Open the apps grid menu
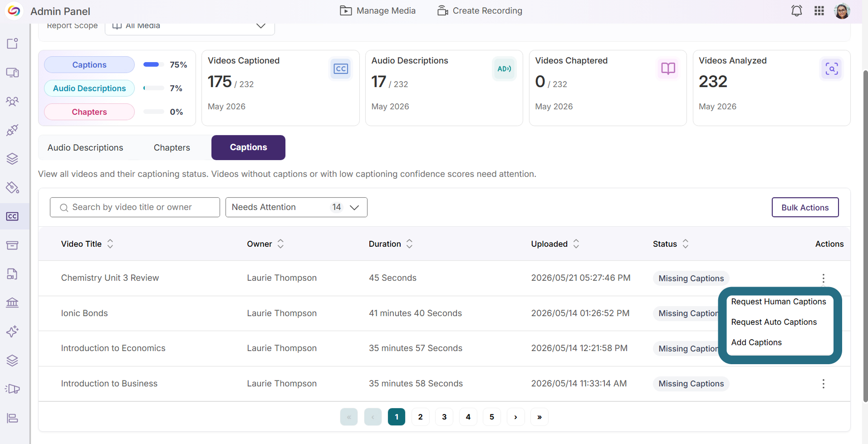Screen dimensions: 868x444 [x=819, y=11]
